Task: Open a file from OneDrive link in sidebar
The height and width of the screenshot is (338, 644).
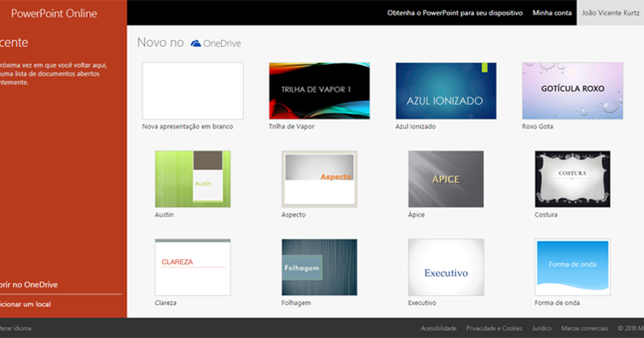Action: (x=29, y=285)
